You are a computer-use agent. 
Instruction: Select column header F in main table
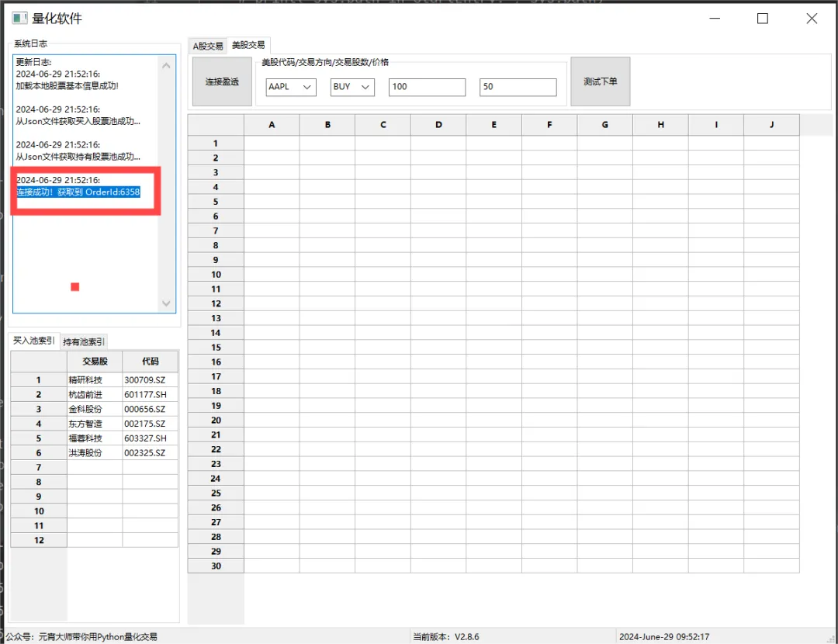[x=549, y=124]
